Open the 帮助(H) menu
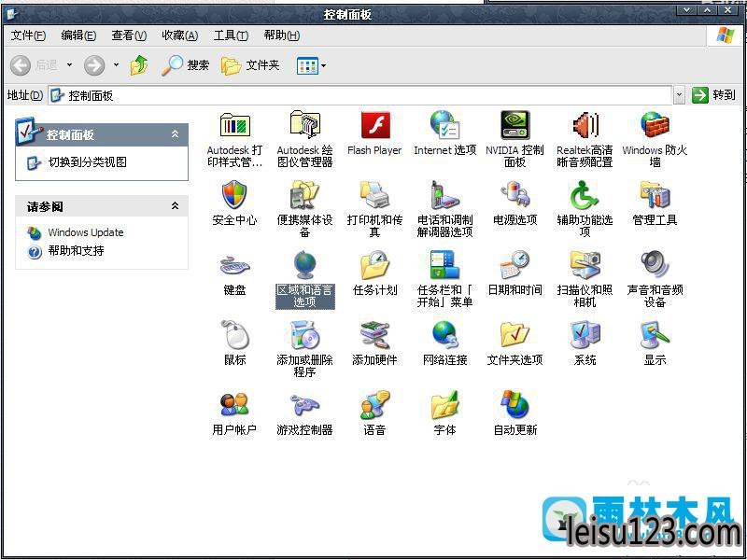Viewport: 747px width, 560px height. point(282,35)
